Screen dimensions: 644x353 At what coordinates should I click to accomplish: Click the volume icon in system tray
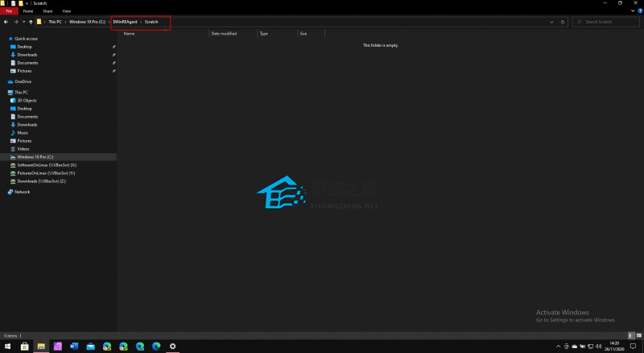[x=598, y=347]
